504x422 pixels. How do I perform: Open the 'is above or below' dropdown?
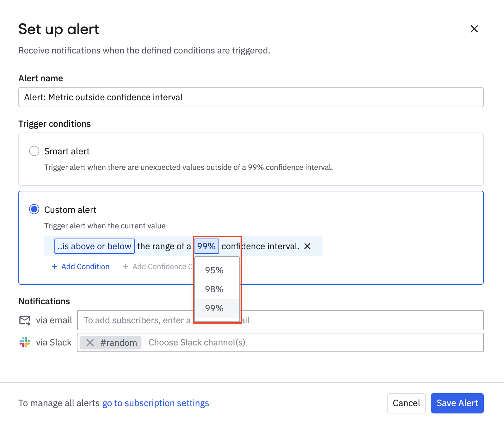coord(95,246)
